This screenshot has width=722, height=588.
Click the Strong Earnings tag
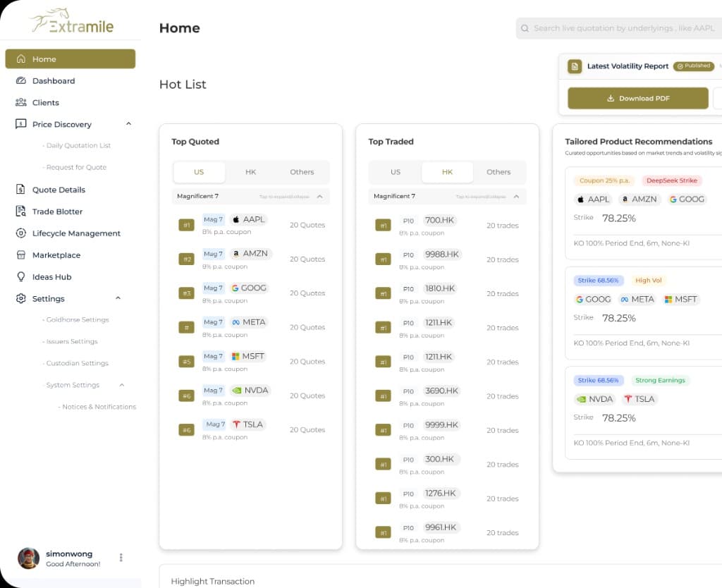coord(660,380)
